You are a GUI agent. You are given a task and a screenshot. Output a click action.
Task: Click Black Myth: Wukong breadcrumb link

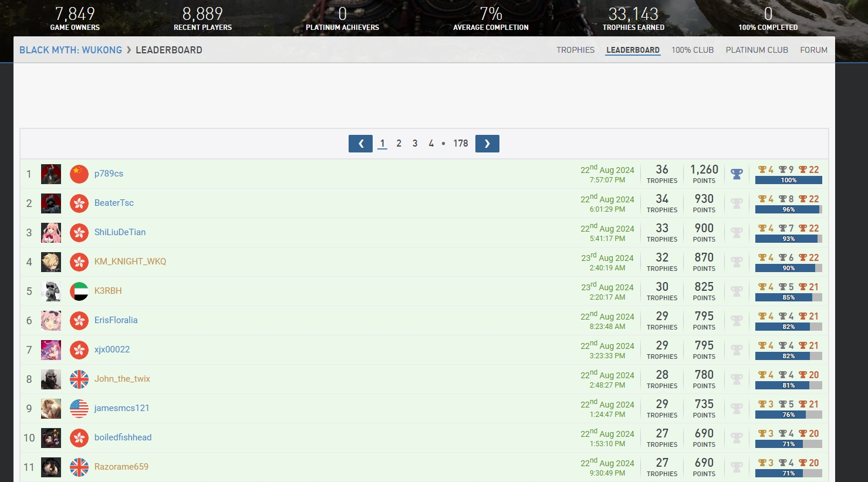tap(71, 50)
